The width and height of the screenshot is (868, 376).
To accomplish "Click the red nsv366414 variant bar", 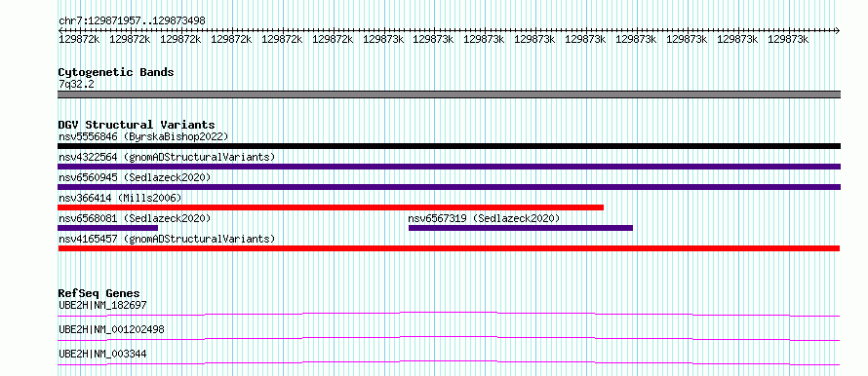I will (331, 207).
